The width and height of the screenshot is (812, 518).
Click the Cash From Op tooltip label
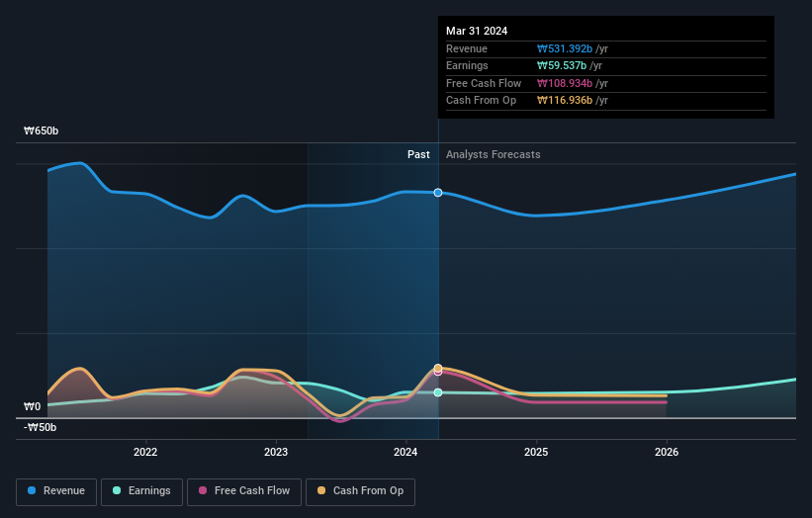(x=481, y=101)
